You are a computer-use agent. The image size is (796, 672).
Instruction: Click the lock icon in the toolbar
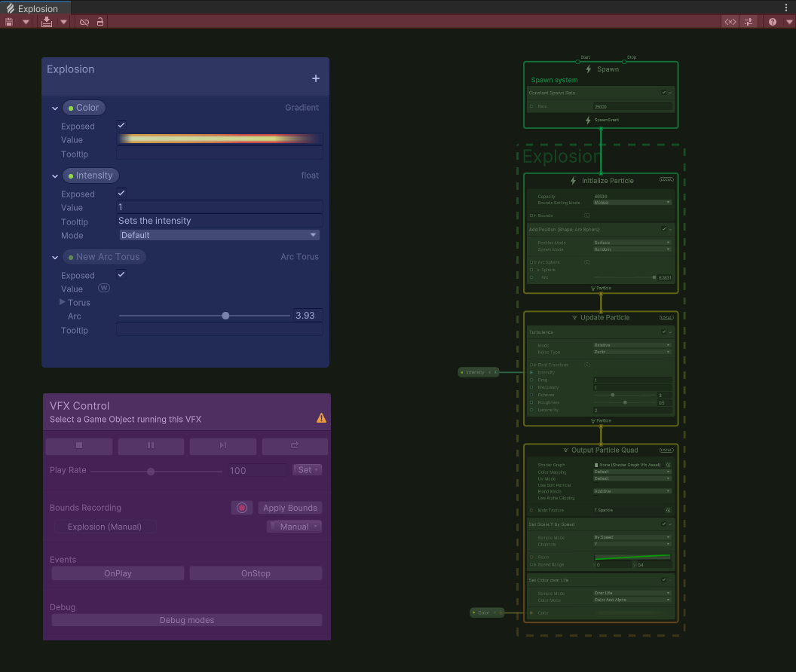[100, 21]
